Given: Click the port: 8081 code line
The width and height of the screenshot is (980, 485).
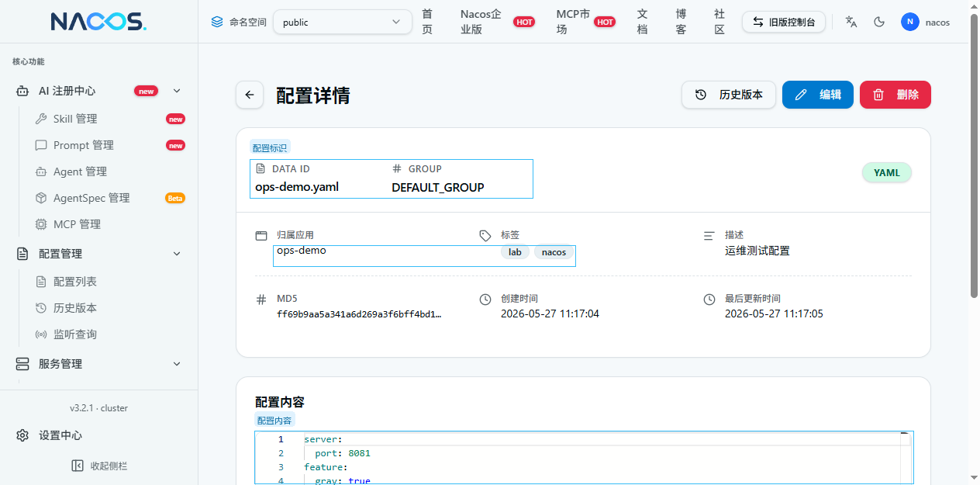Looking at the screenshot, I should (343, 453).
